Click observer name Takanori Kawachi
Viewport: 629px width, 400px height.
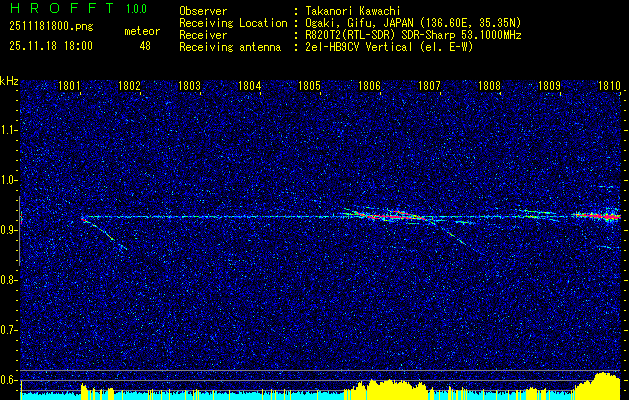(352, 11)
